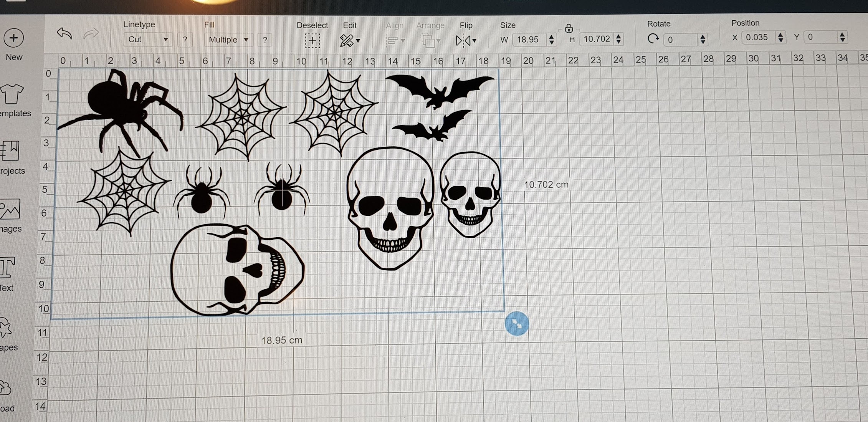Click the Position Y field
Viewport: 868px width, 422px height.
point(821,37)
